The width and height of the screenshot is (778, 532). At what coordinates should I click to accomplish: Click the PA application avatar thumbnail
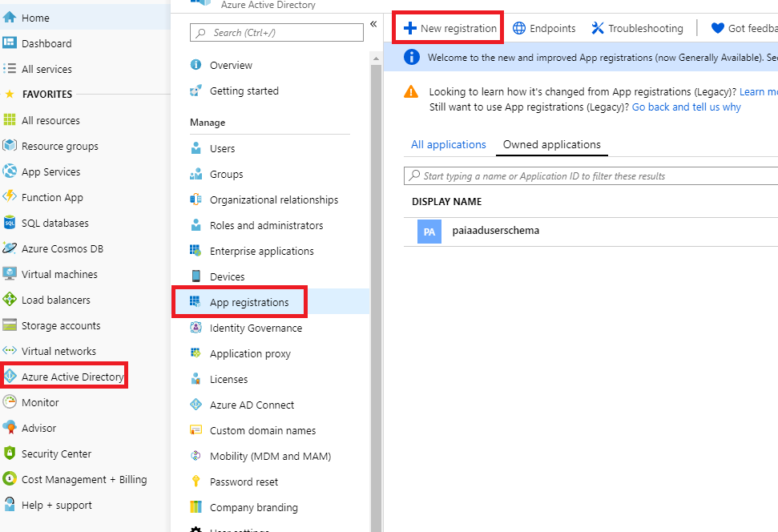[x=429, y=232]
